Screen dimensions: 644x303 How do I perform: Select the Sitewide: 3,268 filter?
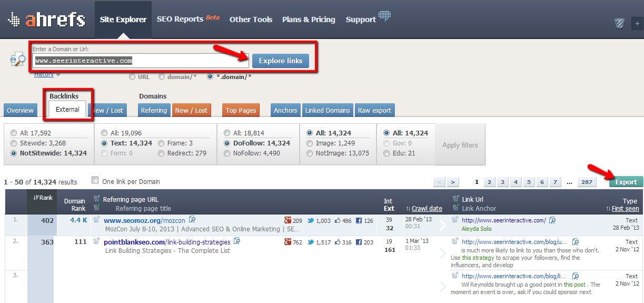point(14,143)
